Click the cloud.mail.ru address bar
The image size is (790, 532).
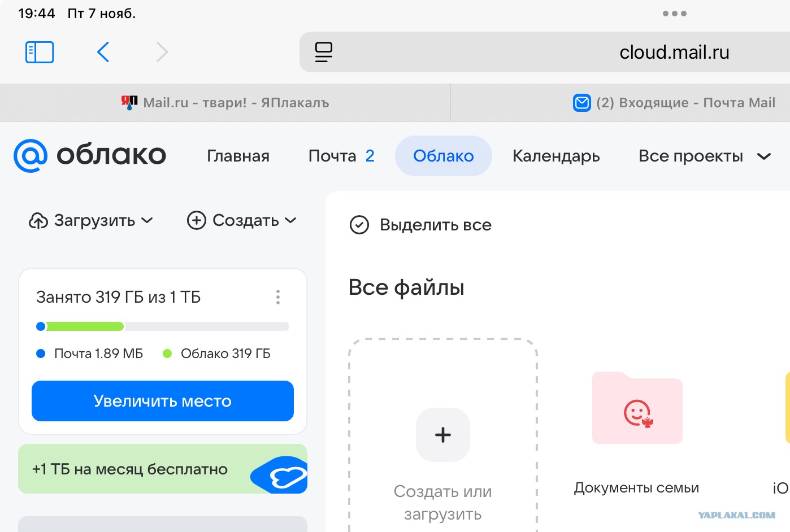click(x=545, y=52)
